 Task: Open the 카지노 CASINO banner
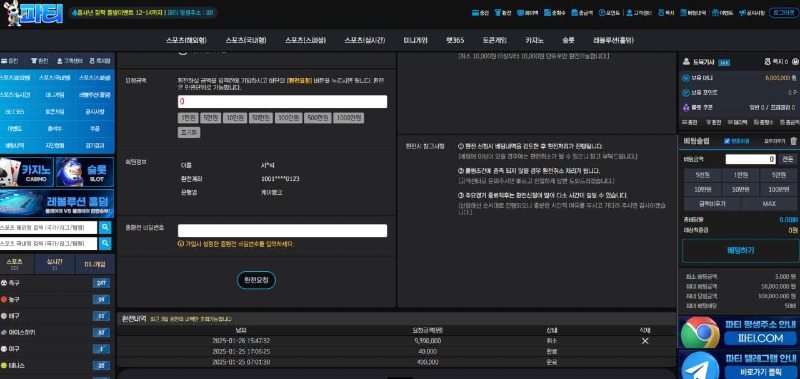[27, 172]
